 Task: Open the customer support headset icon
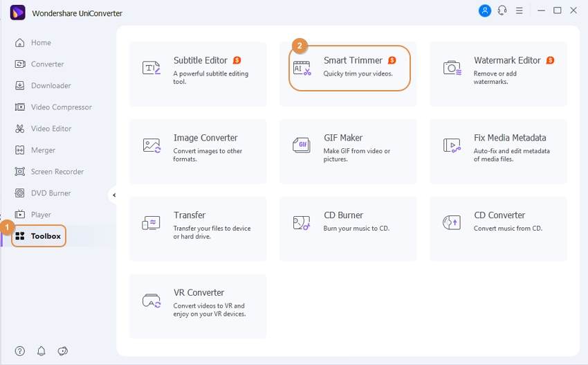tap(503, 11)
